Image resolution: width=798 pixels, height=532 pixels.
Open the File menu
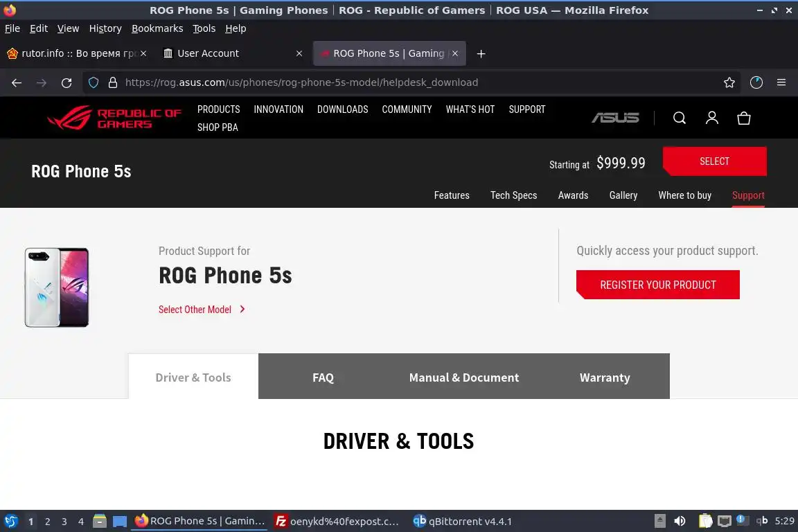[12, 28]
